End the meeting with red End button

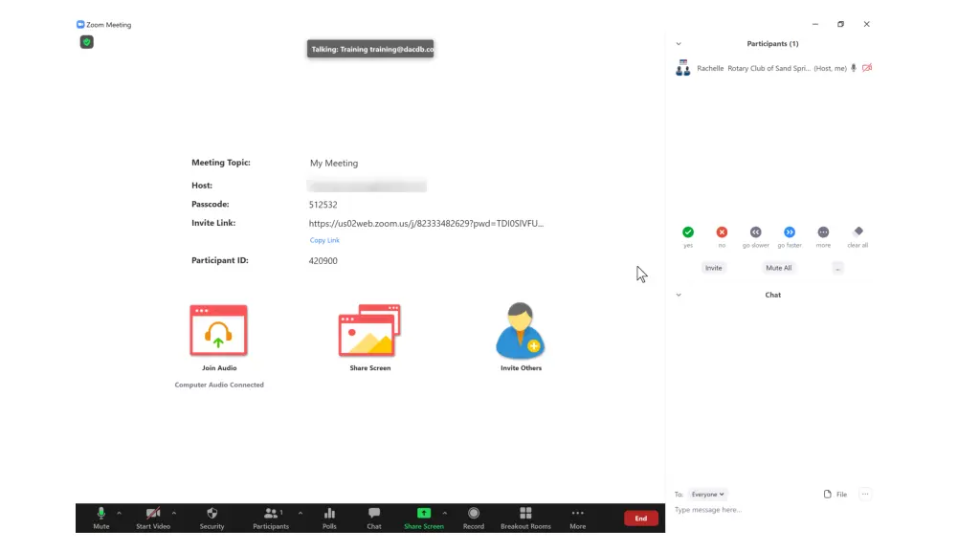click(640, 518)
